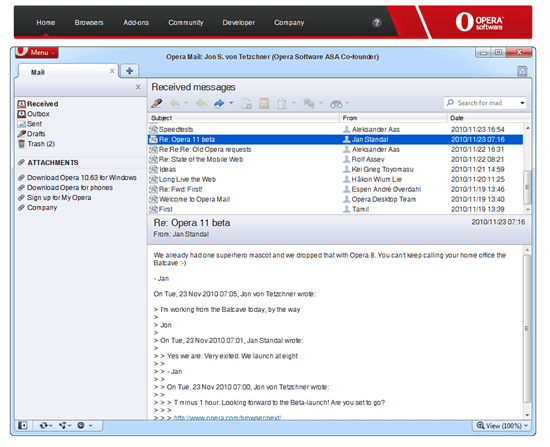Expand the binoculars view dropdown arrow

pyautogui.click(x=347, y=103)
